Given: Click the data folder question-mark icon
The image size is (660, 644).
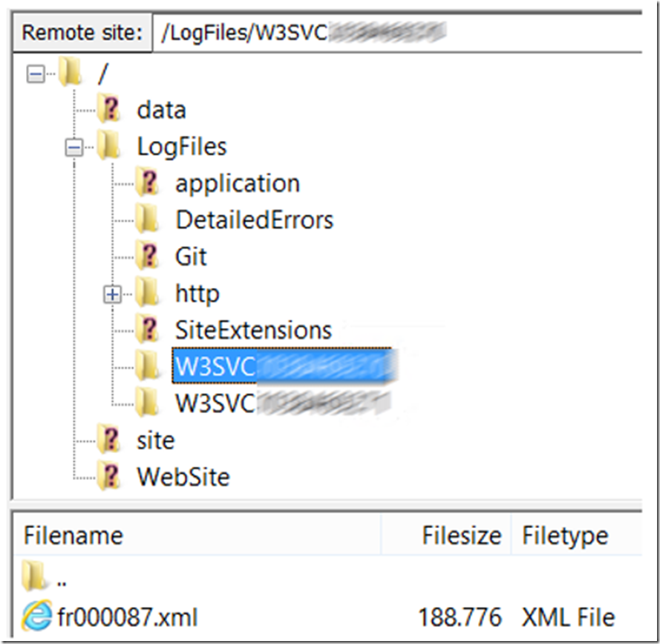Looking at the screenshot, I should (x=109, y=109).
